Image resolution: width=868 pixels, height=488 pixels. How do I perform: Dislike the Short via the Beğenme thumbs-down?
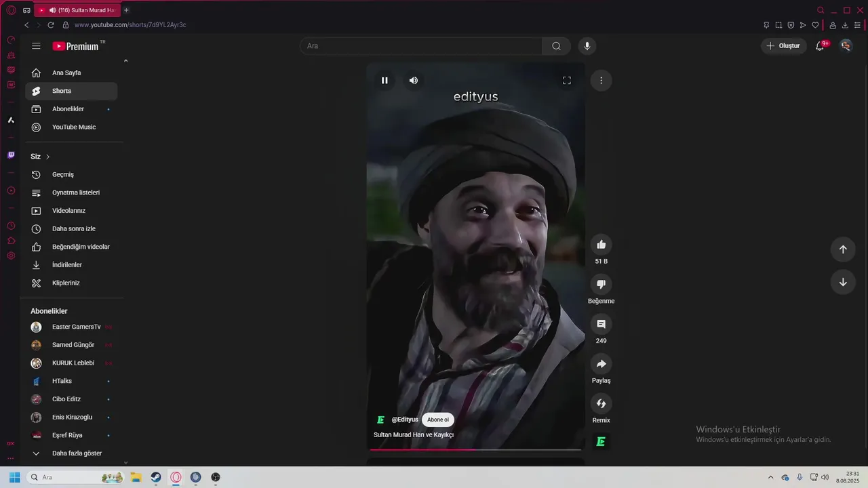point(601,284)
